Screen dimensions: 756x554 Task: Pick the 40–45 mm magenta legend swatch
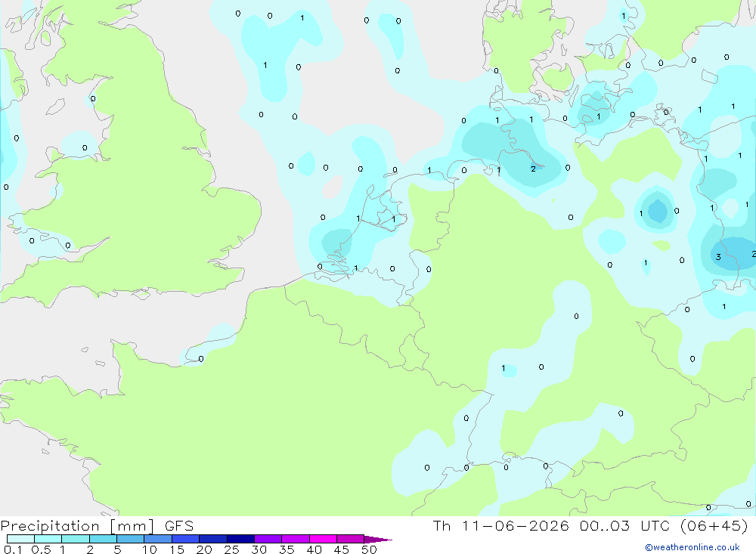pos(323,539)
